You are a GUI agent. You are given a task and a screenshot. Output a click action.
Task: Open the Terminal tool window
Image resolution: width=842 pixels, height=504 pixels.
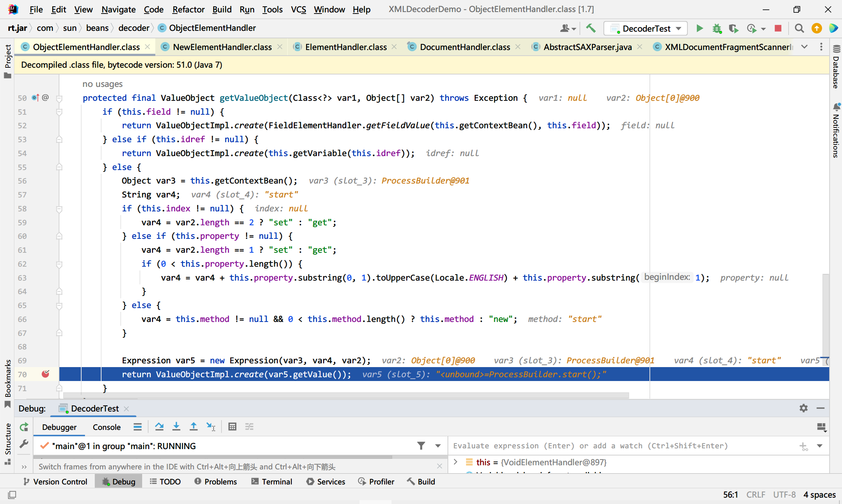(x=272, y=481)
